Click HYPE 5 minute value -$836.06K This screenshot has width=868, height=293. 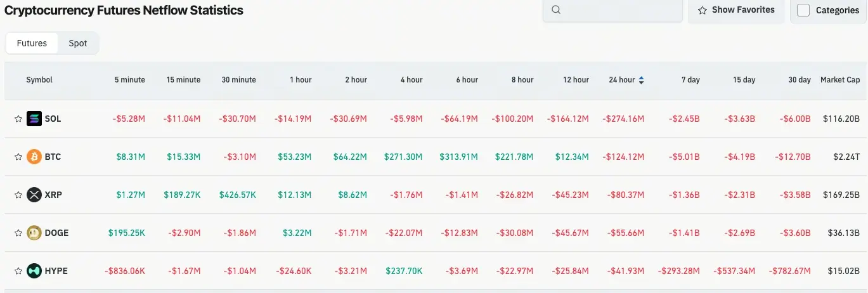coord(125,271)
